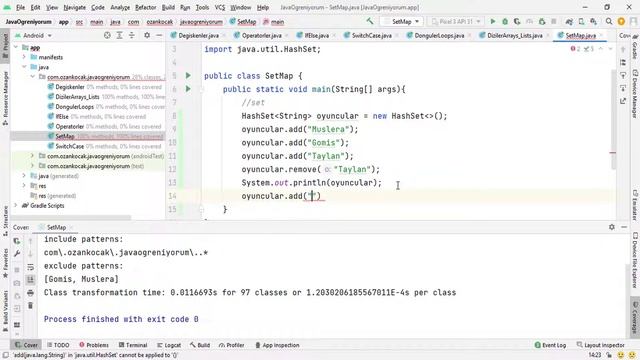Viewport: 640px width, 360px height.
Task: Open the Problems tool window button
Action: point(94,345)
